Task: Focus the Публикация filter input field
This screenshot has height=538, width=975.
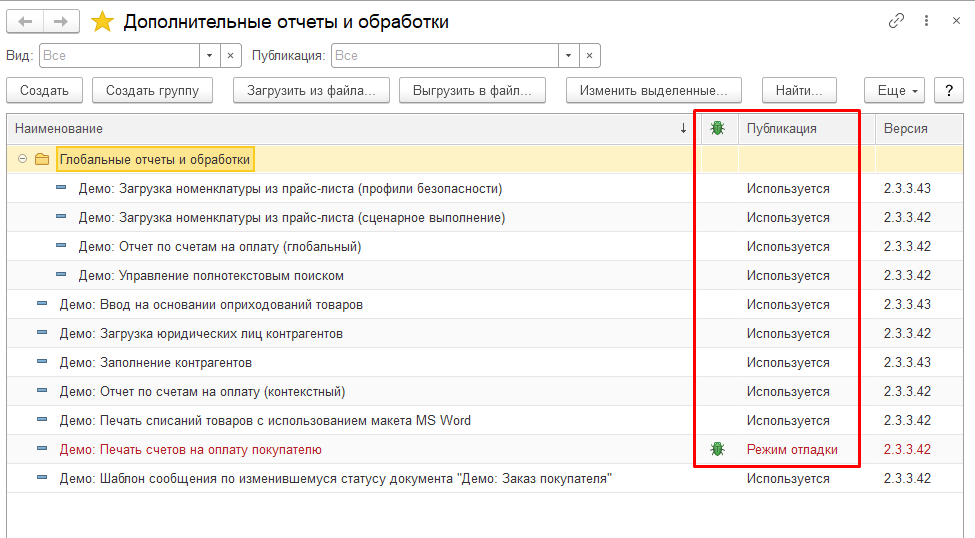Action: [445, 55]
